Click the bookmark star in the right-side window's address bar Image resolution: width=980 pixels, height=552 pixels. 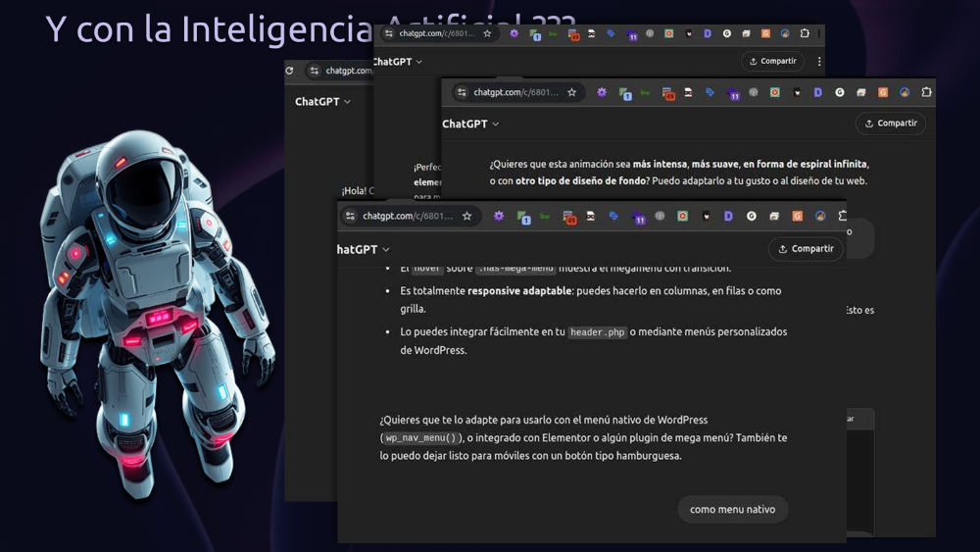pyautogui.click(x=571, y=92)
